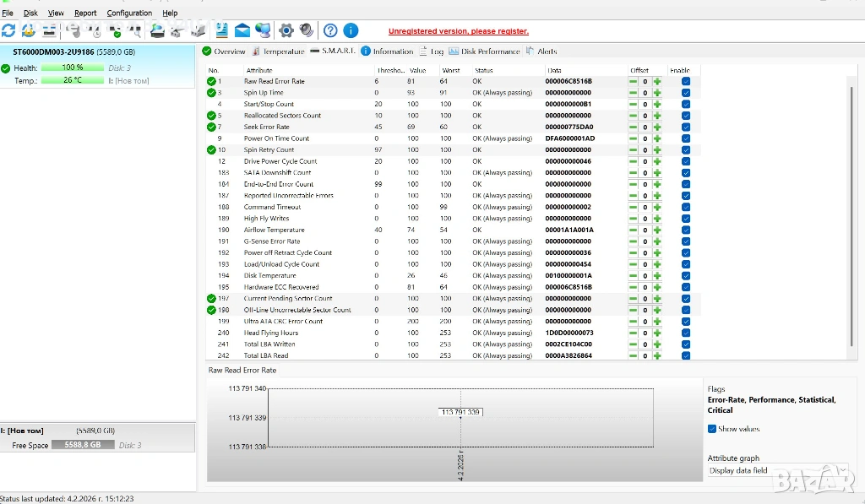865x504 pixels.
Task: Click the unregistered version register link
Action: [x=458, y=31]
